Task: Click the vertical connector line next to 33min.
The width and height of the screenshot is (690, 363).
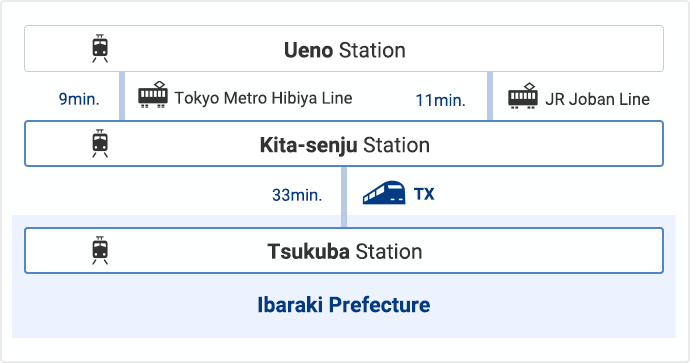Action: coord(344,197)
